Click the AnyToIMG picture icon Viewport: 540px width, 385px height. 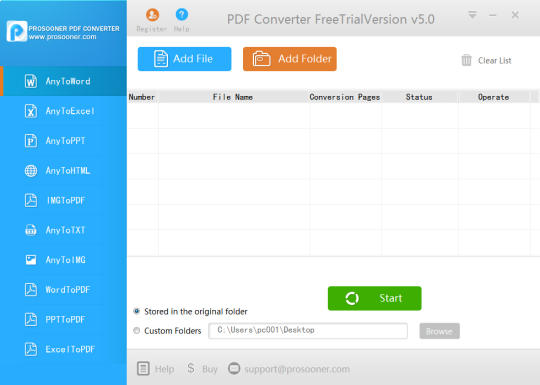31,260
